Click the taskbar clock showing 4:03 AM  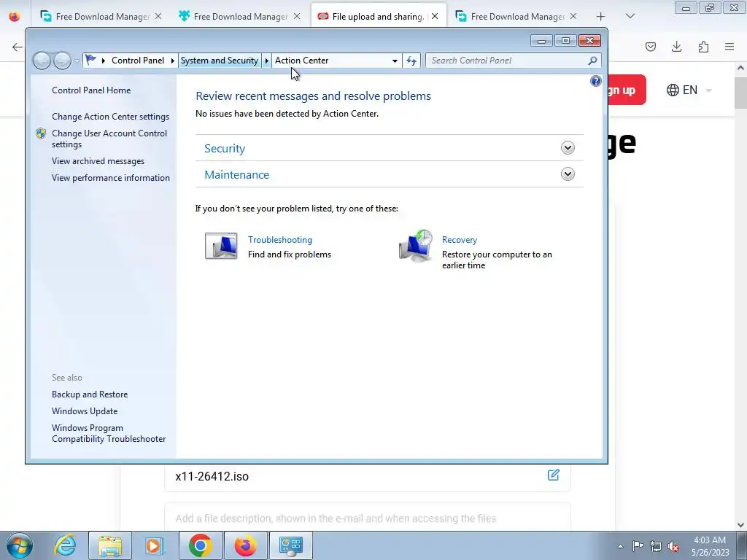(x=710, y=545)
